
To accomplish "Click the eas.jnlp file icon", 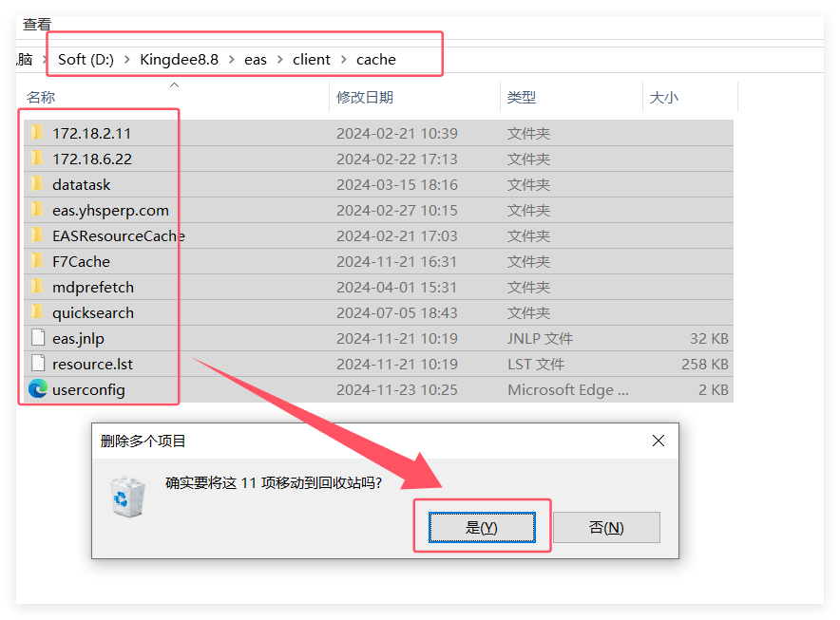I will coord(37,338).
